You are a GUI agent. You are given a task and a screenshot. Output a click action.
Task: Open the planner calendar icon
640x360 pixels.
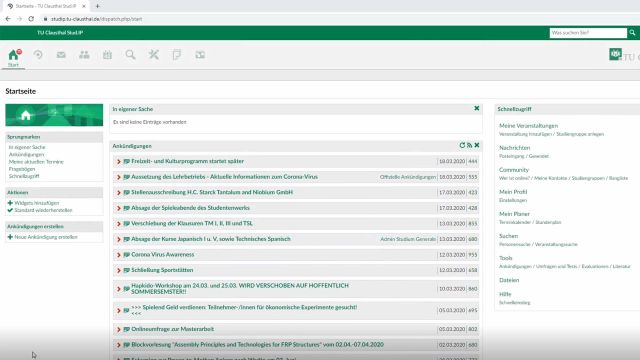click(x=107, y=55)
